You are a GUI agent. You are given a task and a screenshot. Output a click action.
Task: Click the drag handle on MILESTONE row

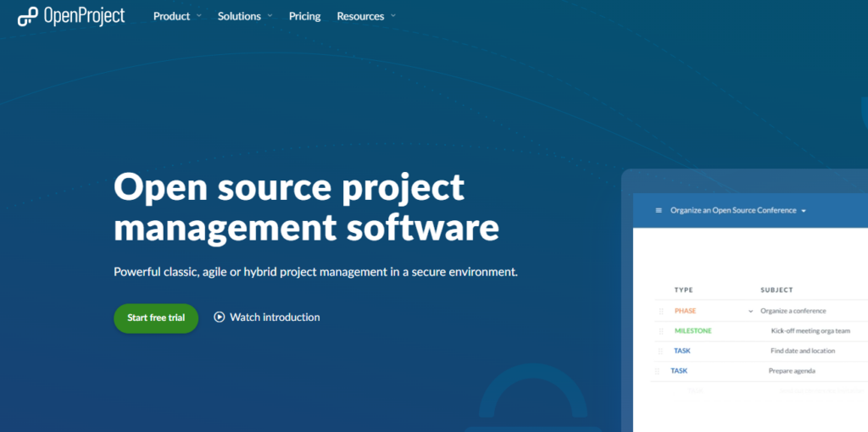tap(661, 331)
